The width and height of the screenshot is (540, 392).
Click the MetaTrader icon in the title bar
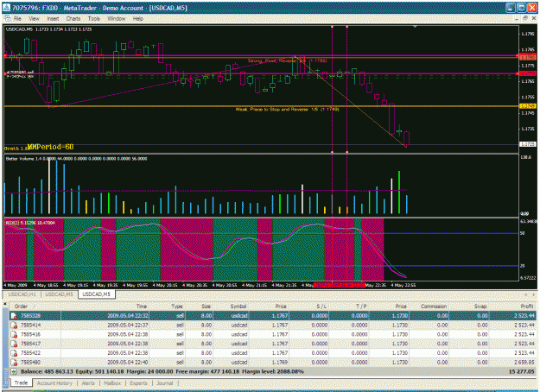click(7, 8)
